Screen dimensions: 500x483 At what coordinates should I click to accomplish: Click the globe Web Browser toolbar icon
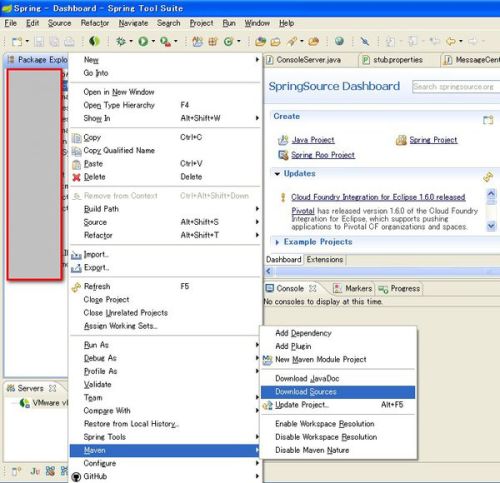(339, 41)
